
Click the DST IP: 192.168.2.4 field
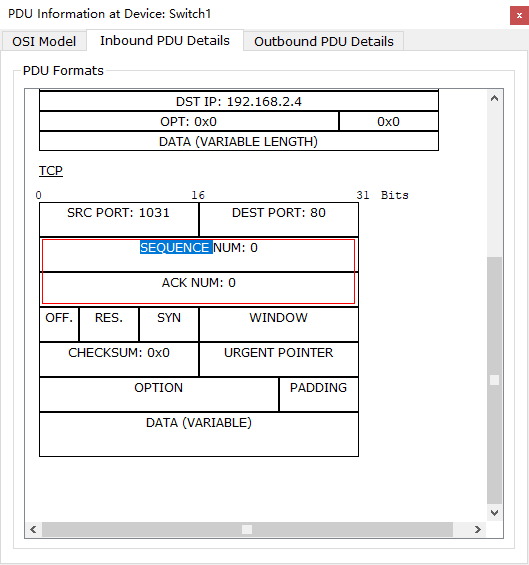(x=239, y=101)
